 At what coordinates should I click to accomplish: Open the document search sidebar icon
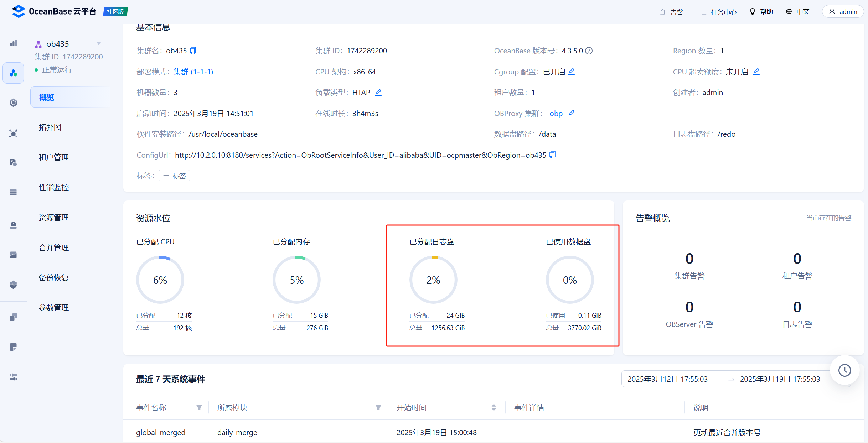click(x=13, y=162)
